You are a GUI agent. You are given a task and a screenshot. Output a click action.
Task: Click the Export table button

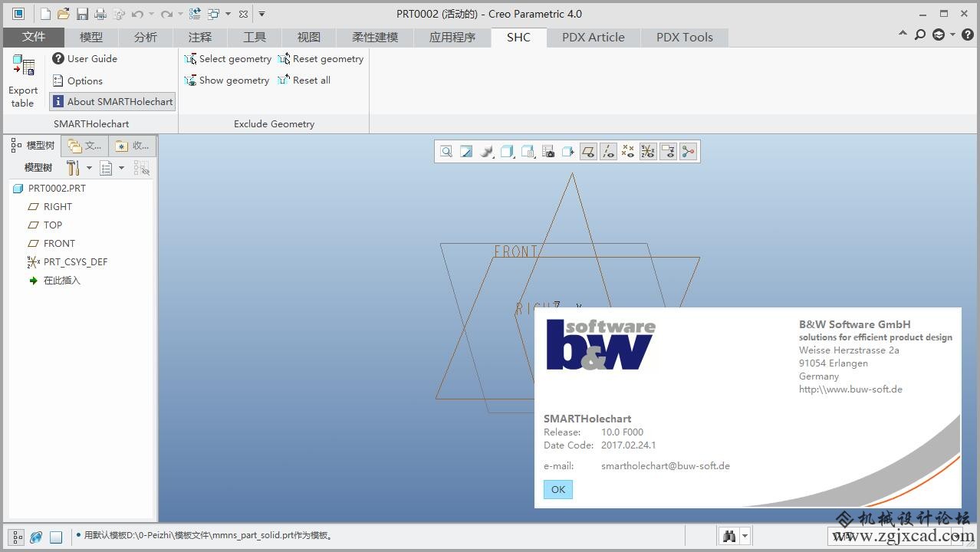tap(23, 81)
